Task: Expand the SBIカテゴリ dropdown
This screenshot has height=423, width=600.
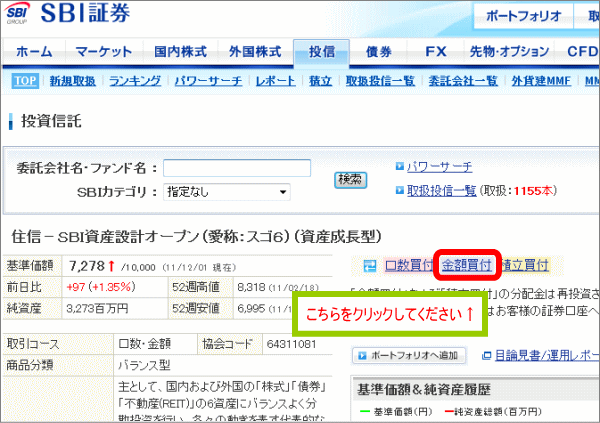Action: tap(227, 192)
